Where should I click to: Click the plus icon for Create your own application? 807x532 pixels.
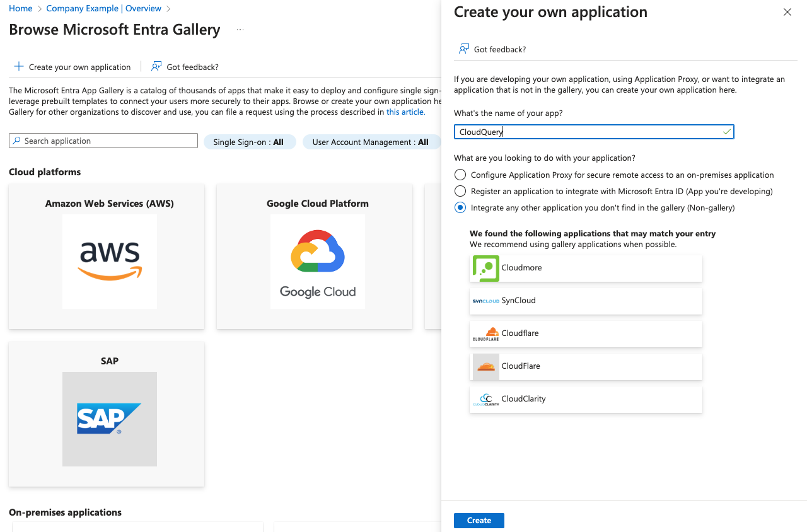click(x=19, y=67)
